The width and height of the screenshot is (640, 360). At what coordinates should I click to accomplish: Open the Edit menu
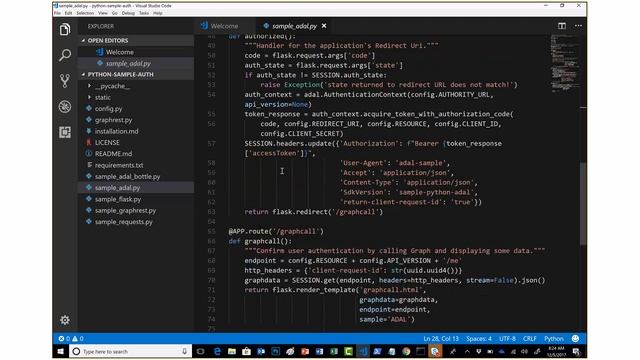tap(68, 13)
